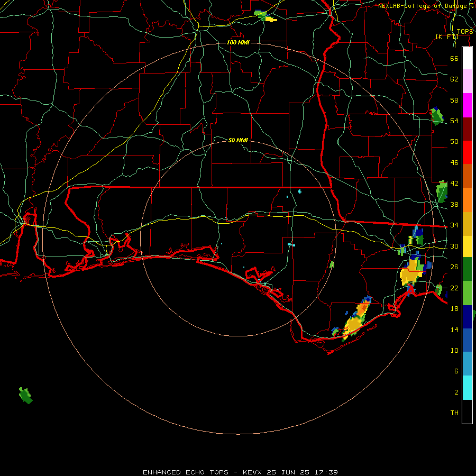The image size is (476, 476).
Task: Click the "58" legend value
Action: (x=454, y=100)
